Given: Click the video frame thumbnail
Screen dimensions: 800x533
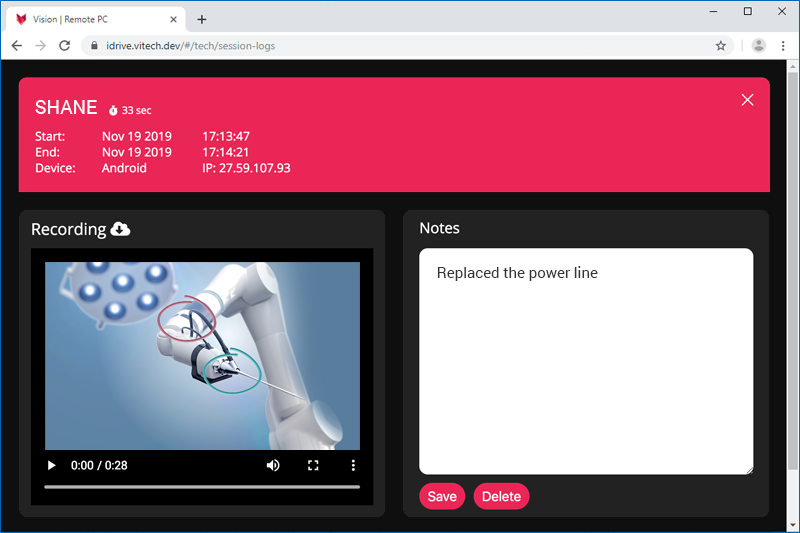Looking at the screenshot, I should point(202,356).
